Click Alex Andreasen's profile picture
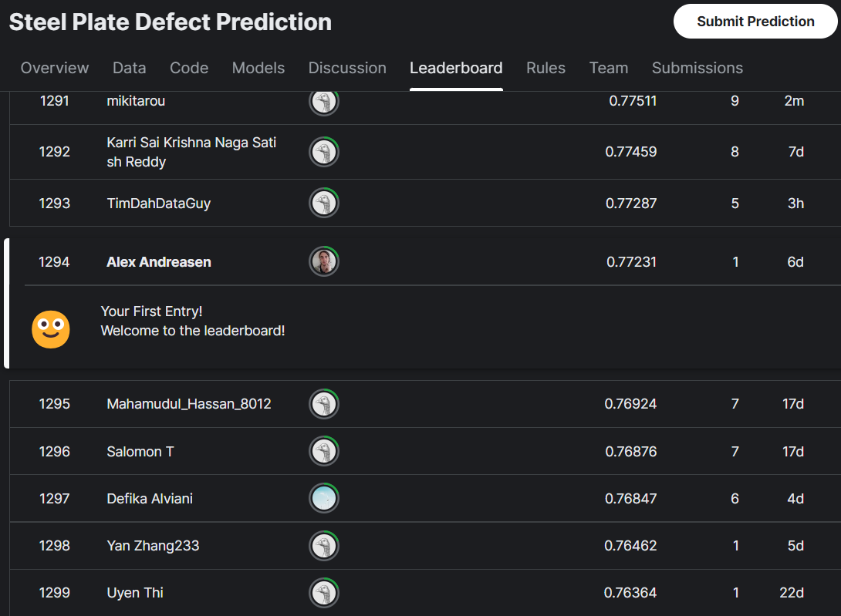The width and height of the screenshot is (841, 616). [x=324, y=261]
